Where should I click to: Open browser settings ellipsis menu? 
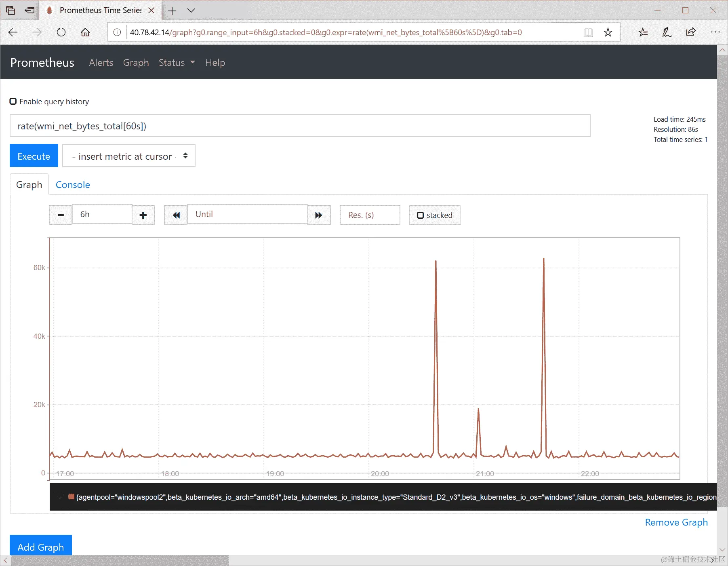pos(715,32)
